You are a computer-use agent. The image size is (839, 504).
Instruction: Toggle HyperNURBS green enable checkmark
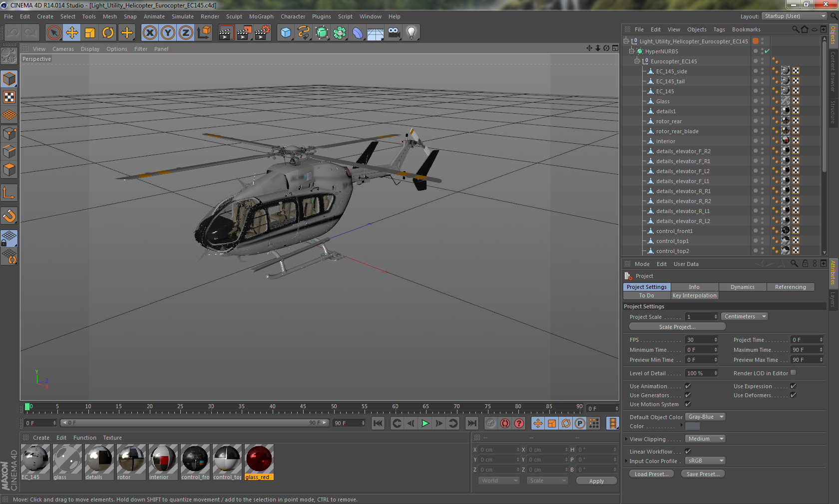click(x=767, y=51)
